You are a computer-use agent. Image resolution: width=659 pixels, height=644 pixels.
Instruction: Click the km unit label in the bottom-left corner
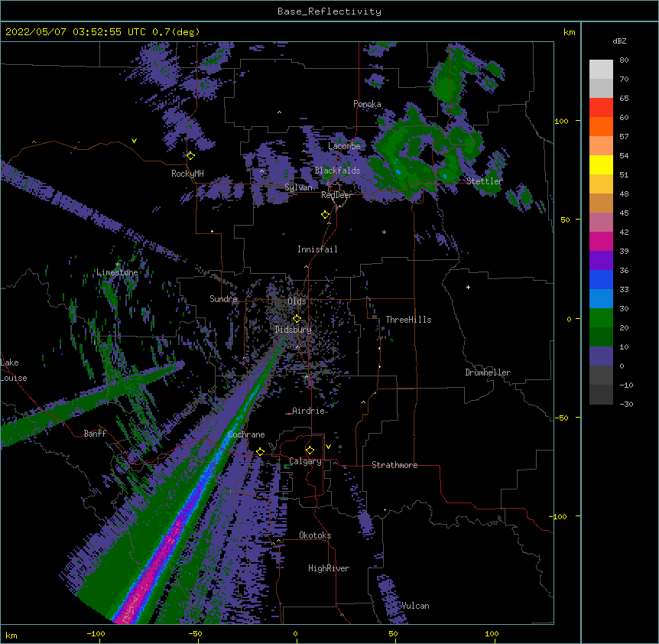coord(11,636)
